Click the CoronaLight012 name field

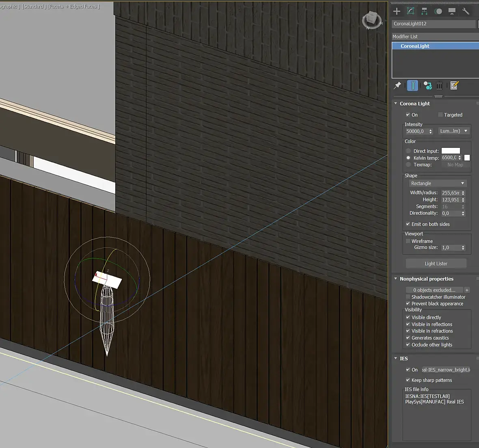coord(434,24)
